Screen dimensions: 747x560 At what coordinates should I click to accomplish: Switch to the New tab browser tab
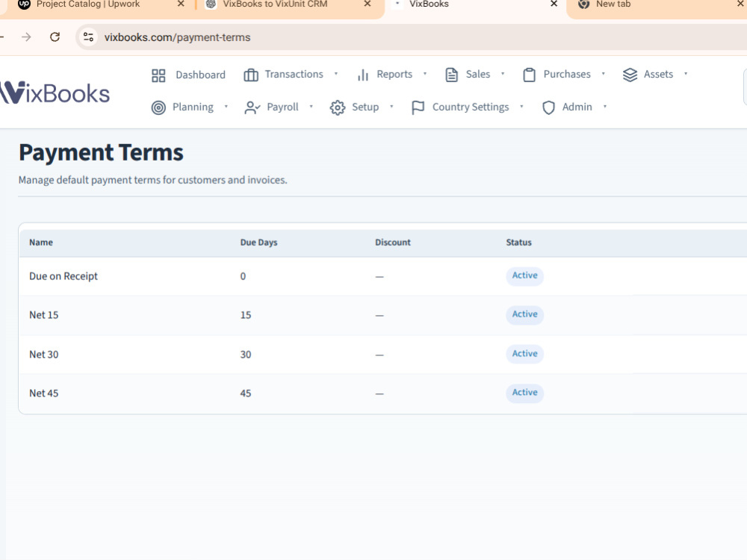[x=613, y=4]
